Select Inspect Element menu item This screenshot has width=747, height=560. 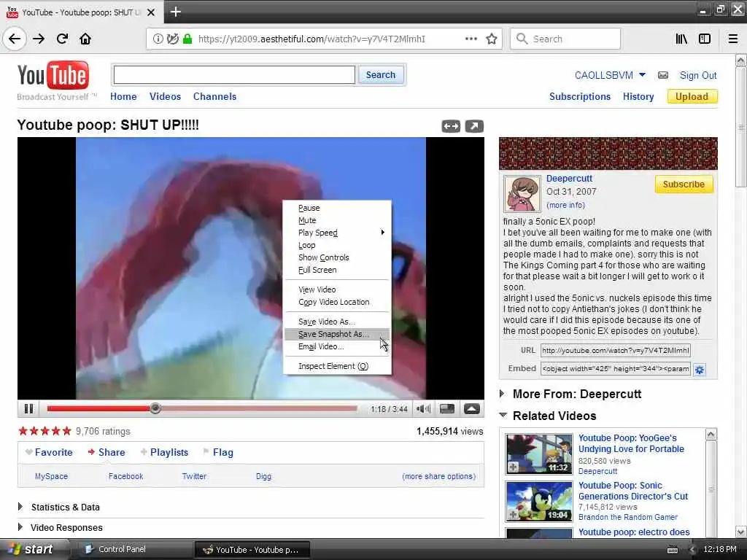pyautogui.click(x=337, y=366)
